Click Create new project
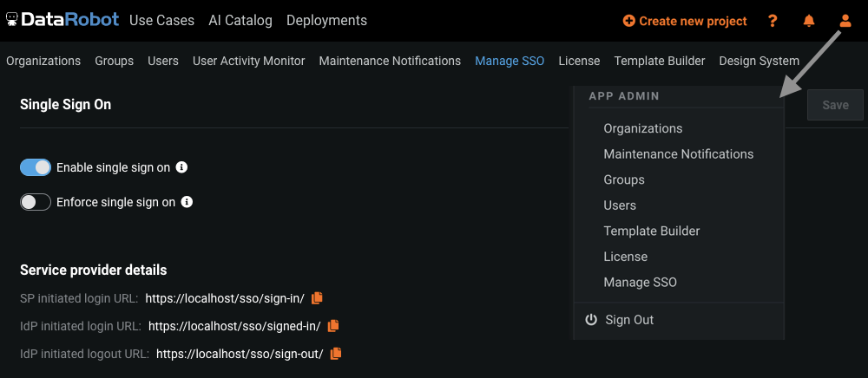 (x=685, y=21)
